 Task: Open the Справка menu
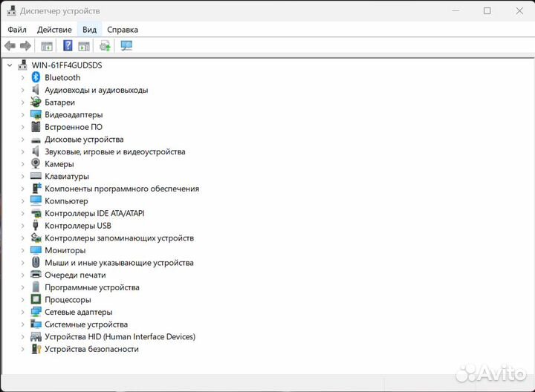(123, 30)
